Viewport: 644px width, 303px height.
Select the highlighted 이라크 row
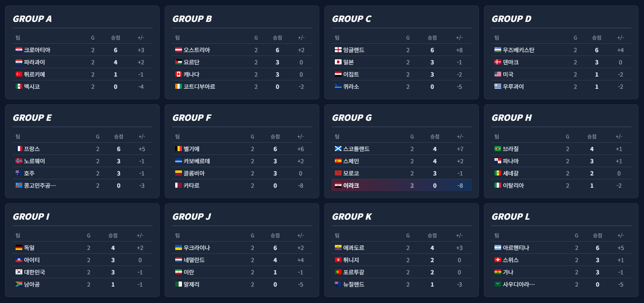pyautogui.click(x=401, y=186)
